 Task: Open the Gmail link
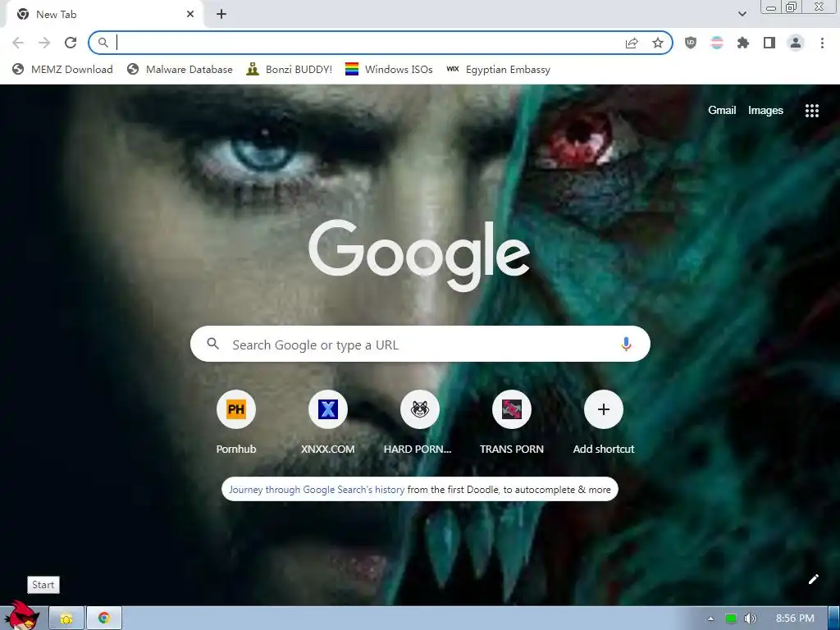[722, 111]
